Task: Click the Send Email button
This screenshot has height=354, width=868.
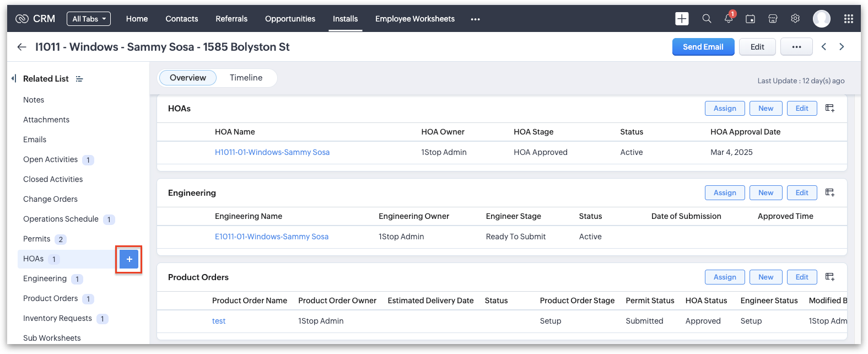Action: 703,47
